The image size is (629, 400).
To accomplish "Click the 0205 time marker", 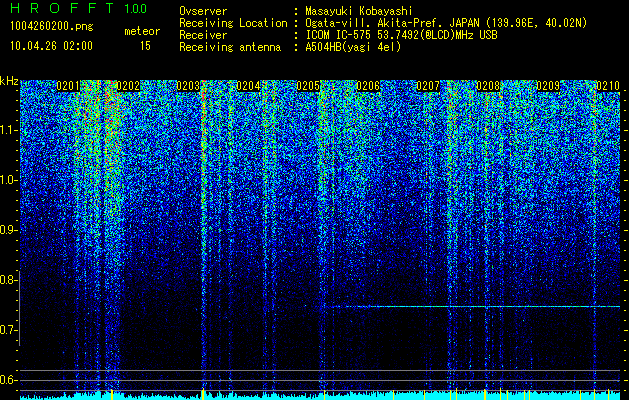I will [308, 86].
